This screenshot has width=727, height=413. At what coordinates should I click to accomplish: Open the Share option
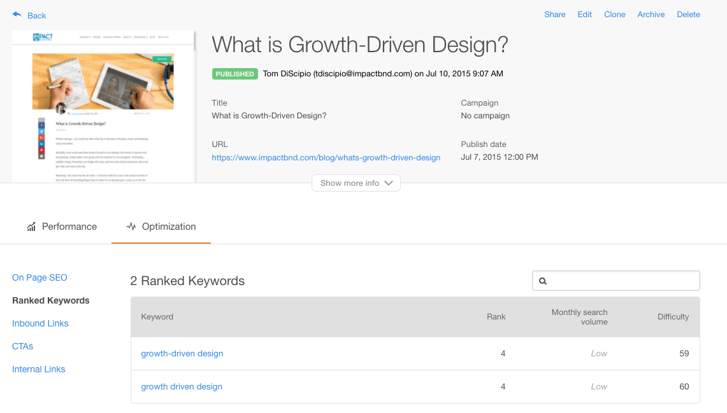pyautogui.click(x=555, y=14)
